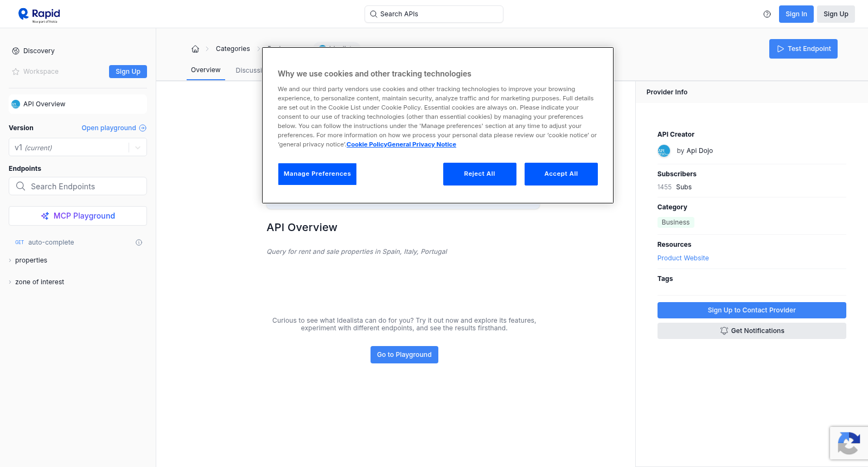Click the 1455 Subs subscriber count
The height and width of the screenshot is (467, 868).
coord(674,187)
